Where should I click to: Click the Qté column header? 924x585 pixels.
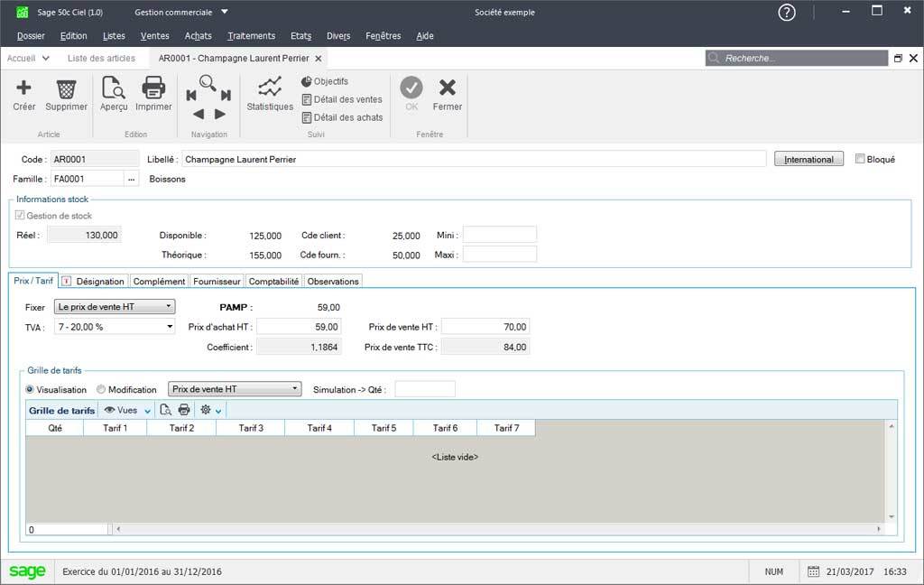pyautogui.click(x=55, y=428)
